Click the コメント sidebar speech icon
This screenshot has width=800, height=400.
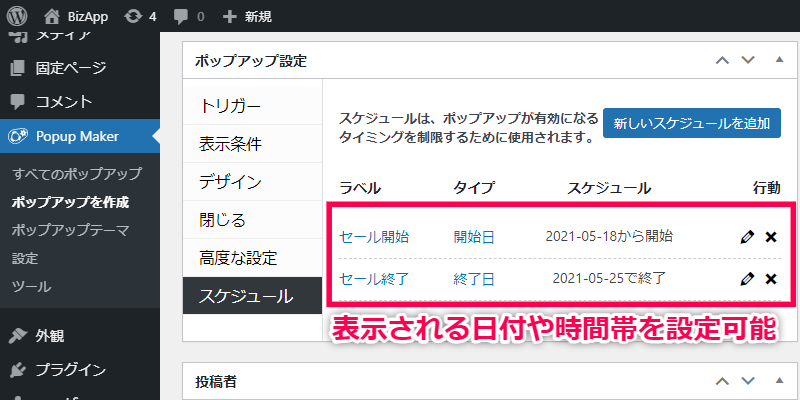coord(17,102)
